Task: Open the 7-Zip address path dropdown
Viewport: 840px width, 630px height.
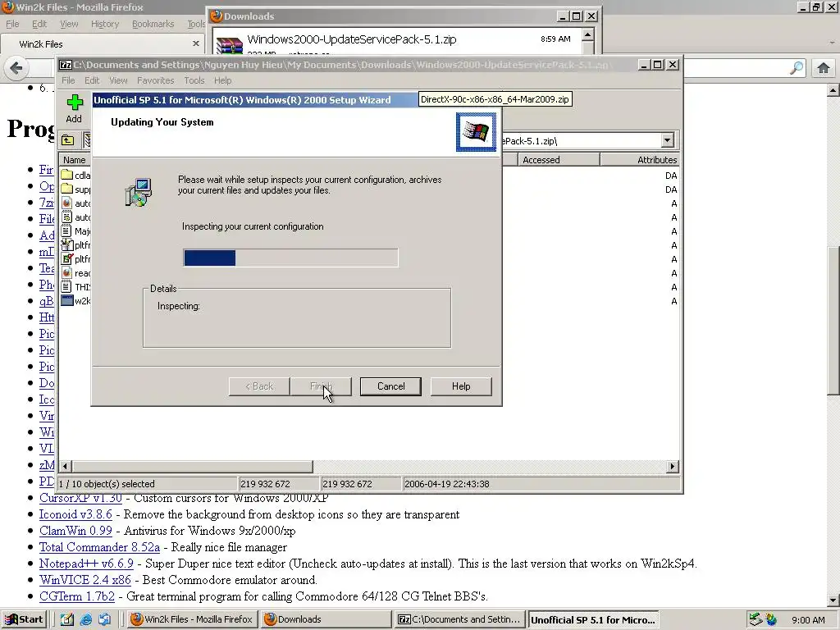Action: tap(667, 140)
